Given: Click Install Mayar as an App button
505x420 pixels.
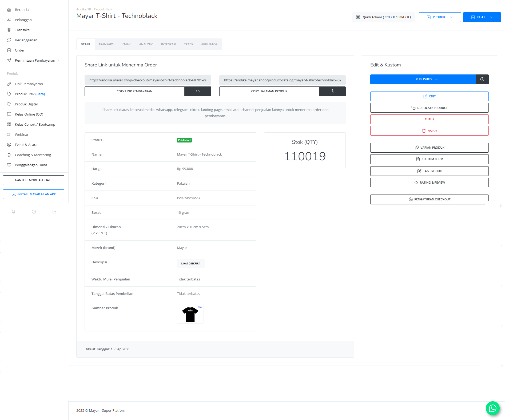Looking at the screenshot, I should (x=34, y=194).
